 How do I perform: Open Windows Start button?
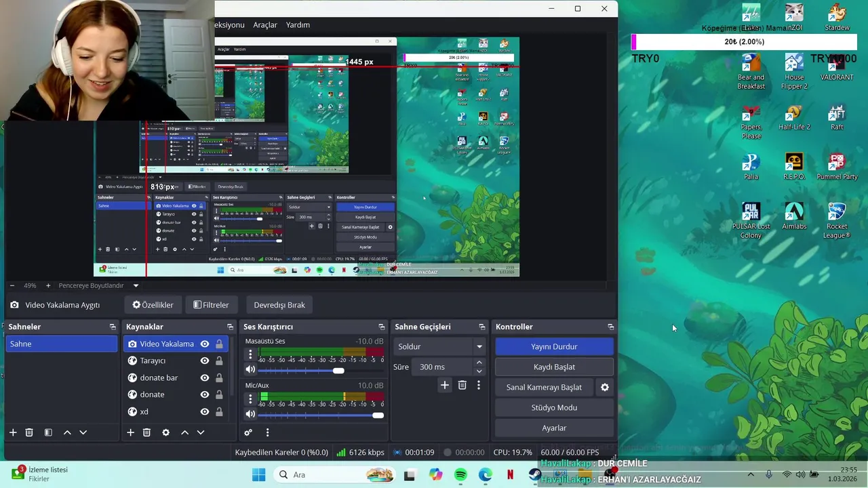coord(258,475)
